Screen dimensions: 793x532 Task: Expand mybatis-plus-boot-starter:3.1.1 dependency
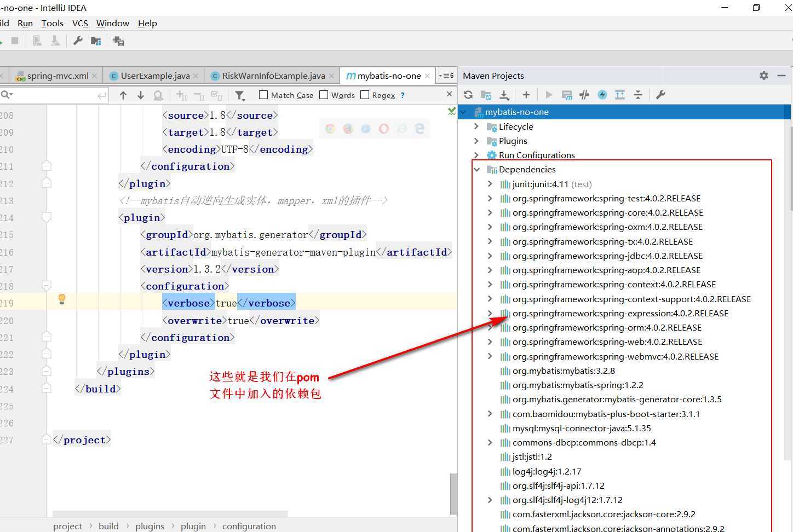point(490,414)
